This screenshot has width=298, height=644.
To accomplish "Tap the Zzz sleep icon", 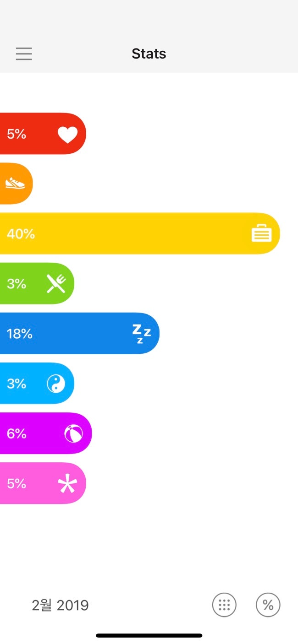I will tap(141, 334).
